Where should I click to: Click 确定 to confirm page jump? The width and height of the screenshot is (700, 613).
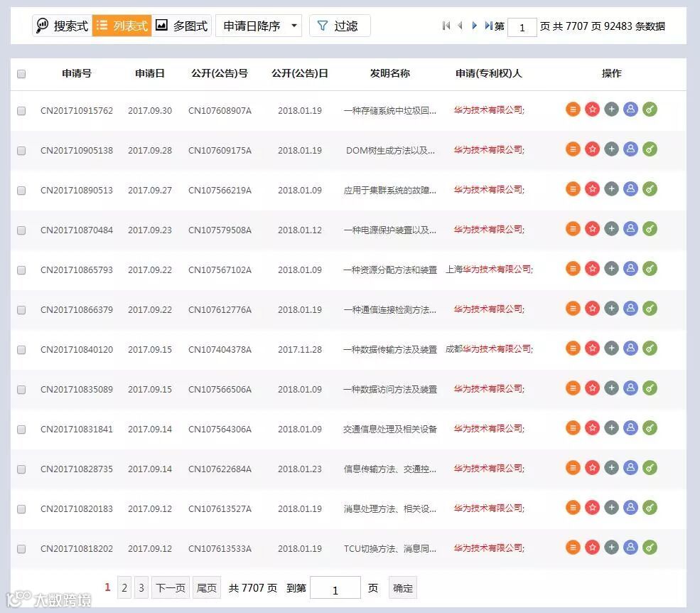coord(403,587)
